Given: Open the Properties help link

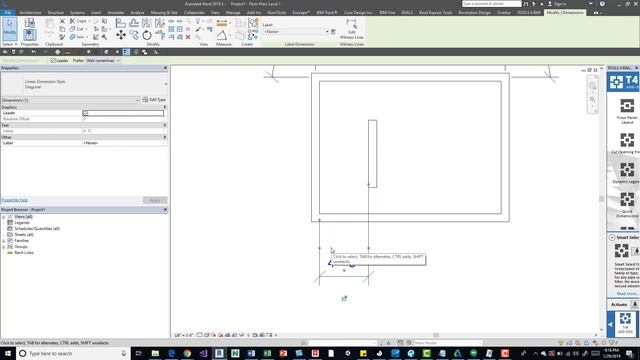Looking at the screenshot, I should pos(14,200).
